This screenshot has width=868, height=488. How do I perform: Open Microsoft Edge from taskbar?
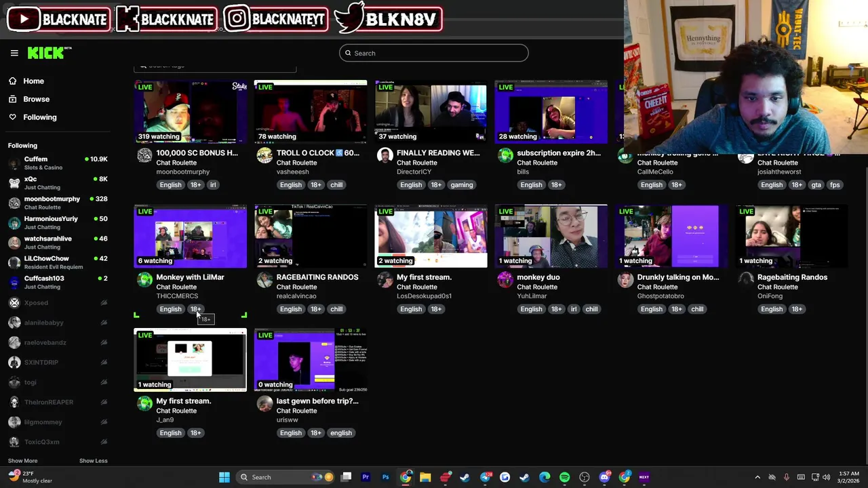[x=545, y=477]
